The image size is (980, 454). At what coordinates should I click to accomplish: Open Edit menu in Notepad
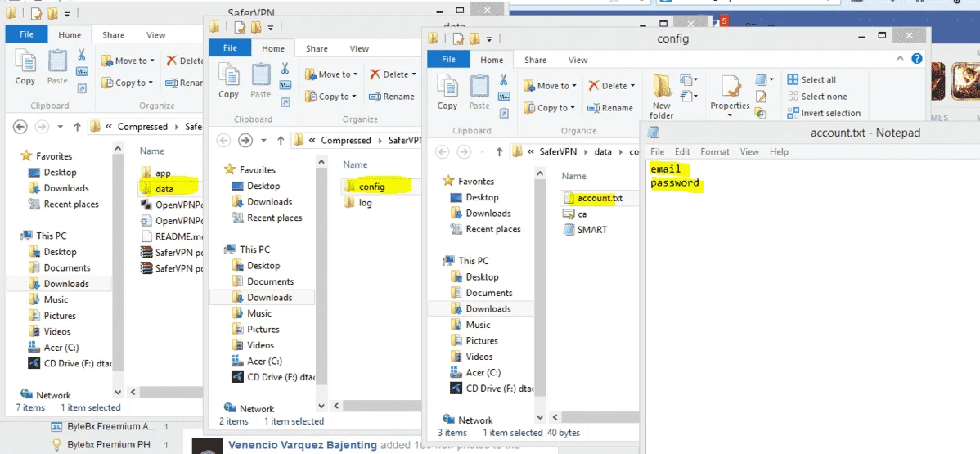(682, 151)
